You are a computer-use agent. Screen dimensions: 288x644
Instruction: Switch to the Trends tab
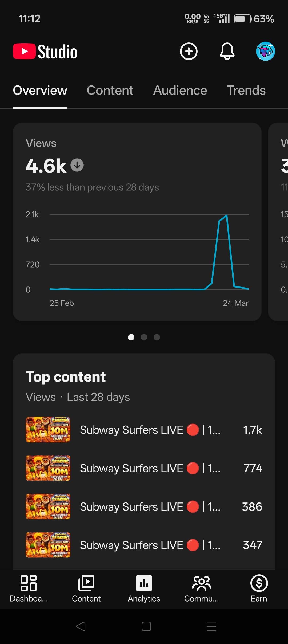pos(246,91)
